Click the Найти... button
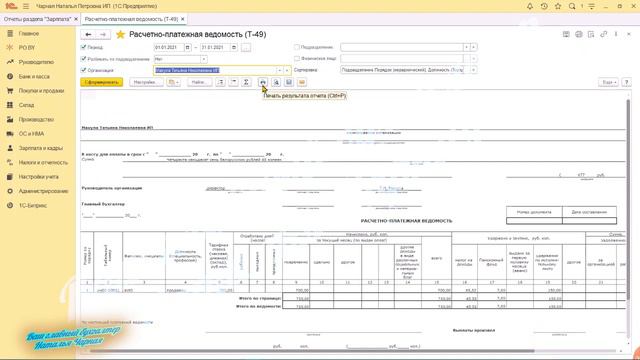This screenshot has width=640, height=360. pyautogui.click(x=200, y=82)
